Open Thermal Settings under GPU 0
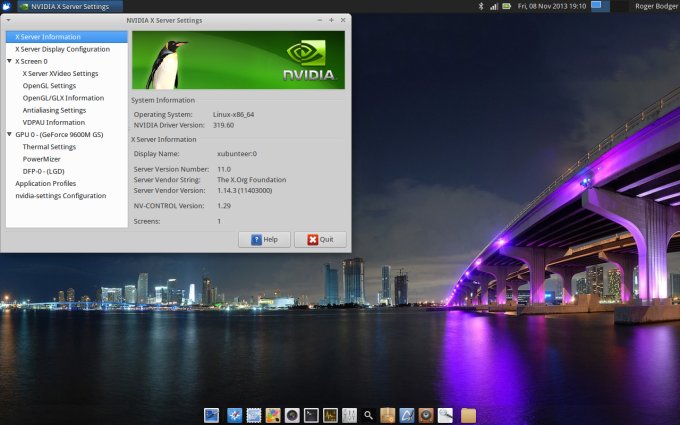The image size is (680, 425). click(x=49, y=147)
